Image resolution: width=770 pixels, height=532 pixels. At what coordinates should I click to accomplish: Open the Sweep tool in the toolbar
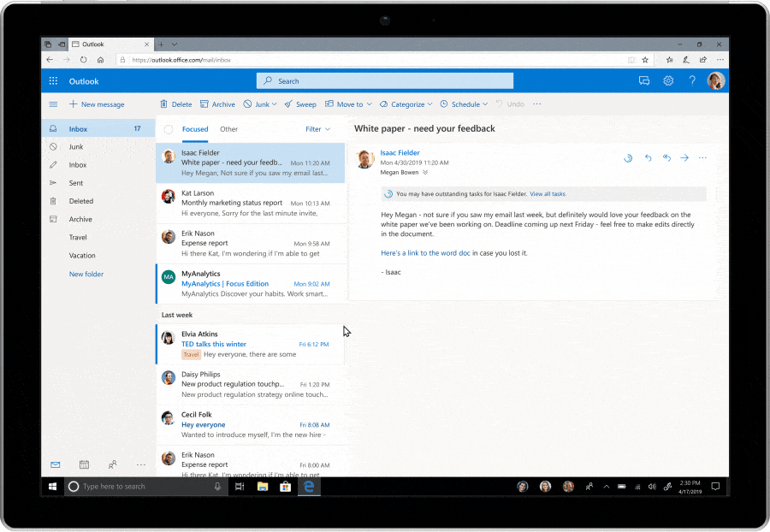[x=300, y=103]
